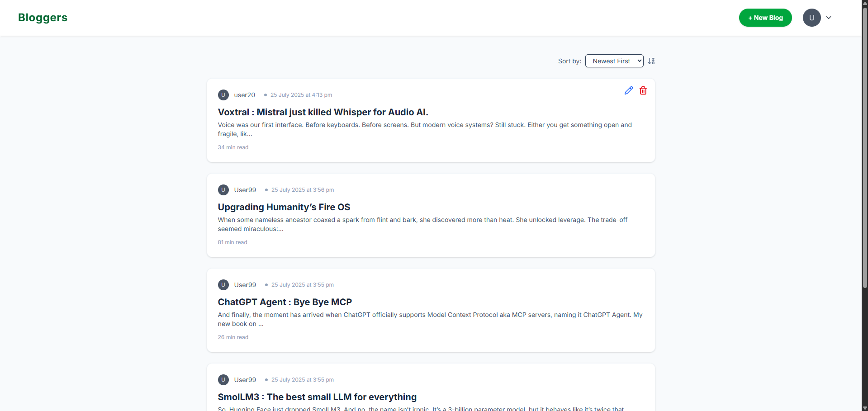Viewport: 868px width, 411px height.
Task: Click the author avatar on SmolLM3 post
Action: tap(223, 380)
